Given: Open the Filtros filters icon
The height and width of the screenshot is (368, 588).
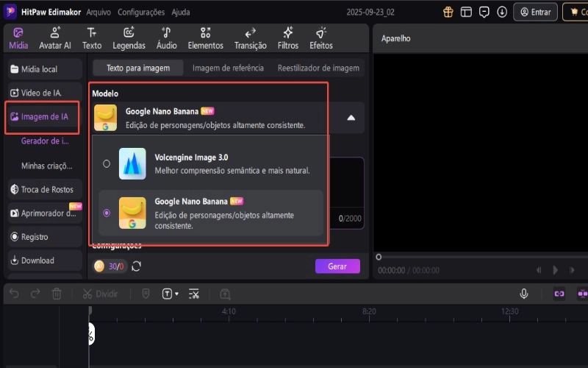Looking at the screenshot, I should [x=288, y=38].
